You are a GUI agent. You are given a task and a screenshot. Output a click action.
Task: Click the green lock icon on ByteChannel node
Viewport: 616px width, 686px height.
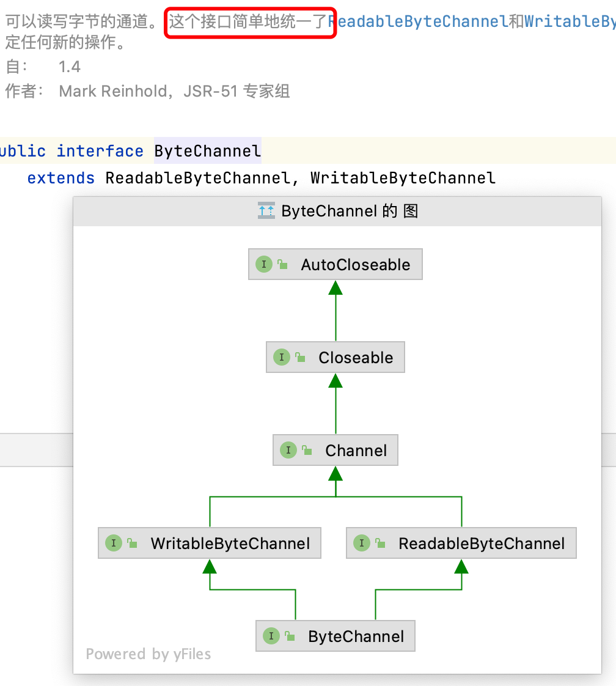coord(290,637)
